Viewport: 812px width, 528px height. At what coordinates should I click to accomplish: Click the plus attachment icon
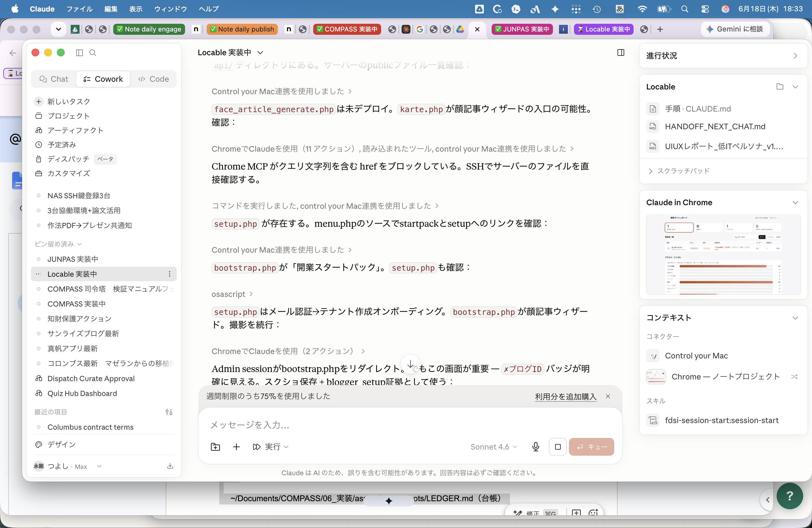tap(236, 447)
